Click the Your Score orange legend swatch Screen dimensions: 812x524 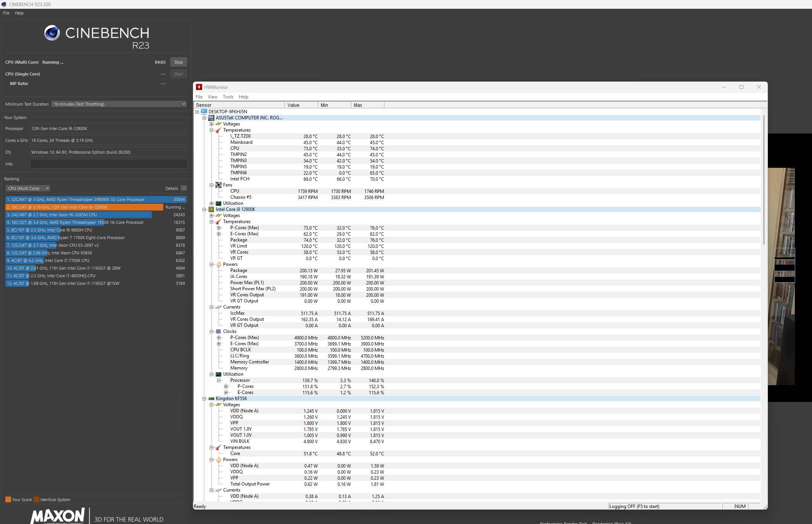(x=8, y=500)
